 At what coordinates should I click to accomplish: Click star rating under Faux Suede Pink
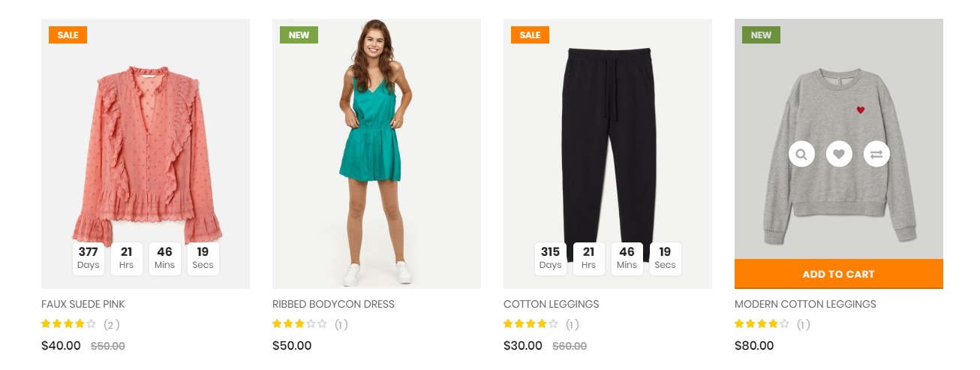[x=68, y=324]
